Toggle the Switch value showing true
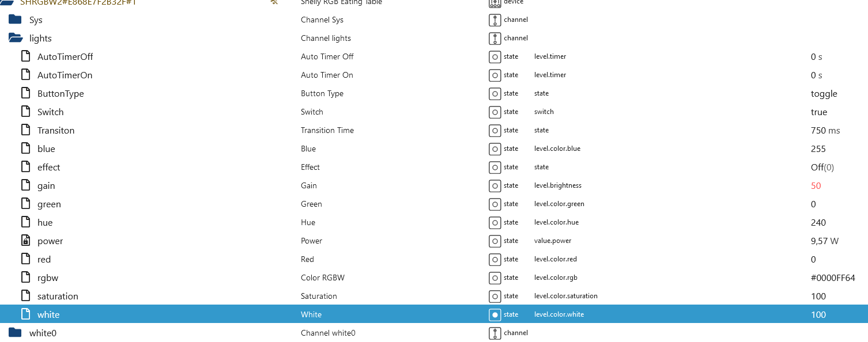This screenshot has height=342, width=868. tap(818, 112)
